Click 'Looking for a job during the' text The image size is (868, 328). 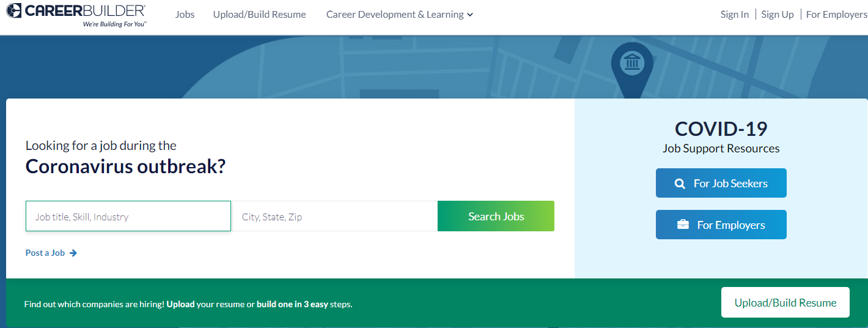click(101, 146)
